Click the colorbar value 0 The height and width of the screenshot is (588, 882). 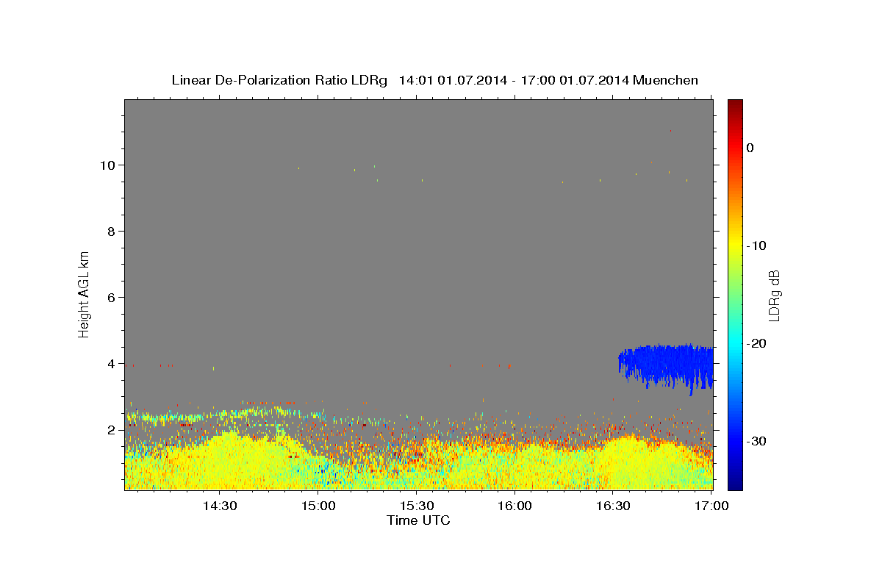pyautogui.click(x=750, y=148)
